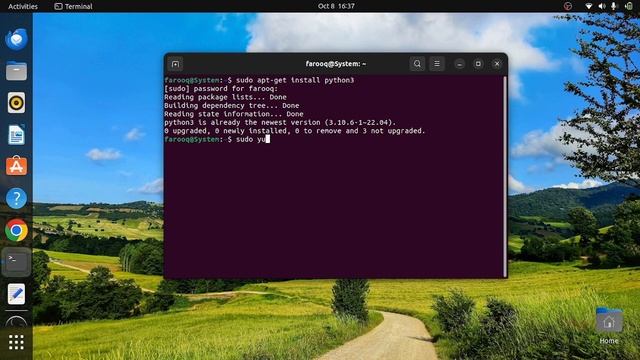Open the date and time calendar Oct 8 16:37
Image resolution: width=640 pixels, height=360 pixels.
click(336, 6)
